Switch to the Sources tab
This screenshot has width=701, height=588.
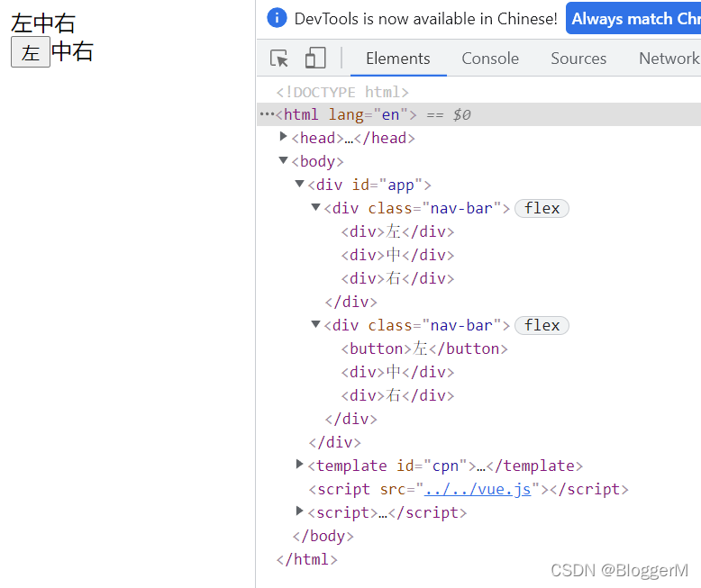[x=578, y=59]
